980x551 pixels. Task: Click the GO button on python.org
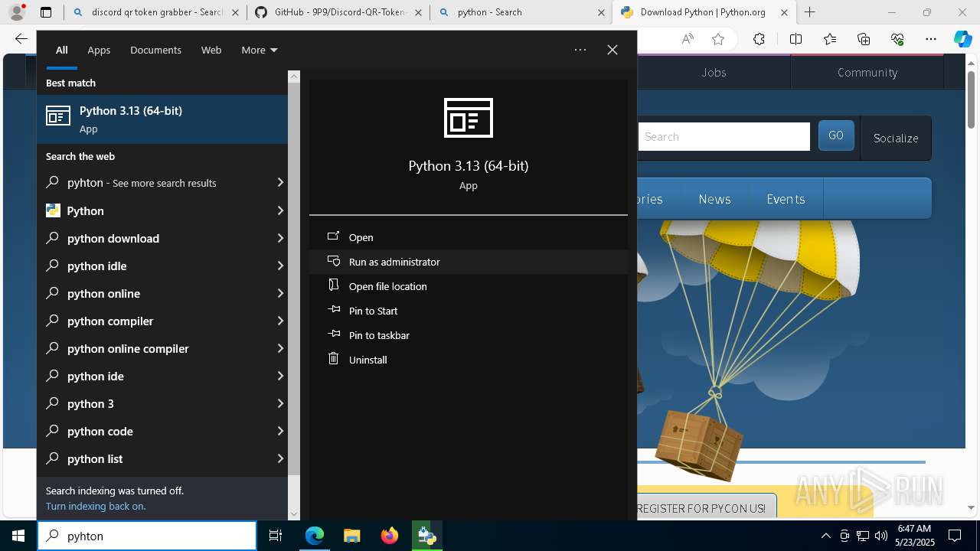pyautogui.click(x=836, y=135)
